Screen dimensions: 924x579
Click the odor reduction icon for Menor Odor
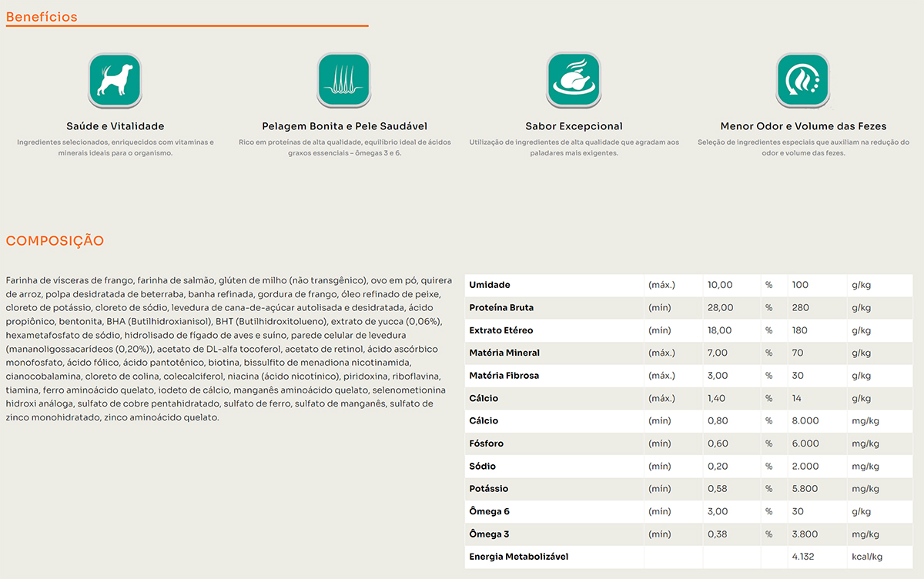coord(803,79)
